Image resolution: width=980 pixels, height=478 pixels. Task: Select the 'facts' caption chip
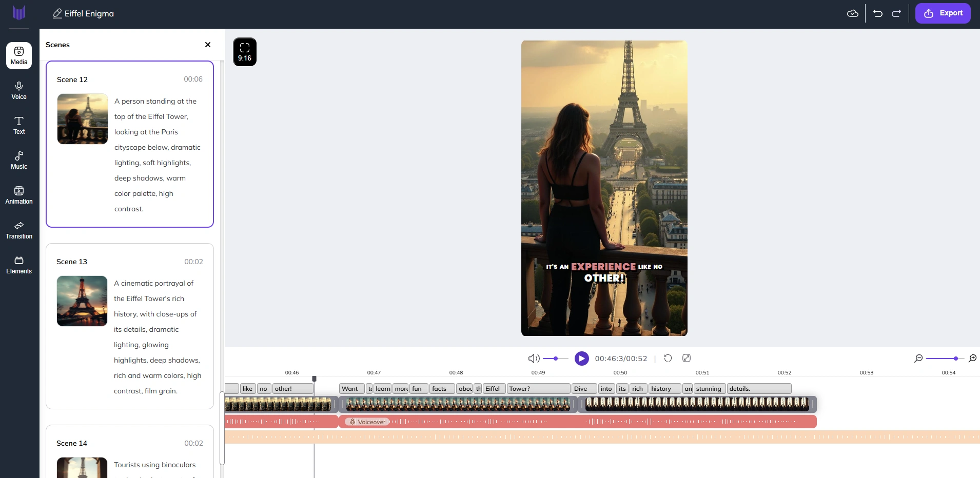click(x=442, y=389)
